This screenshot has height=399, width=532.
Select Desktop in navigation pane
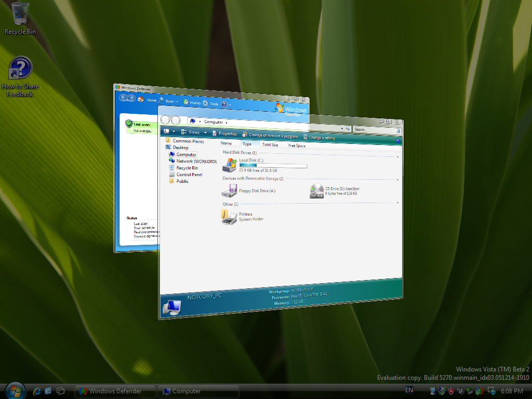[x=177, y=147]
